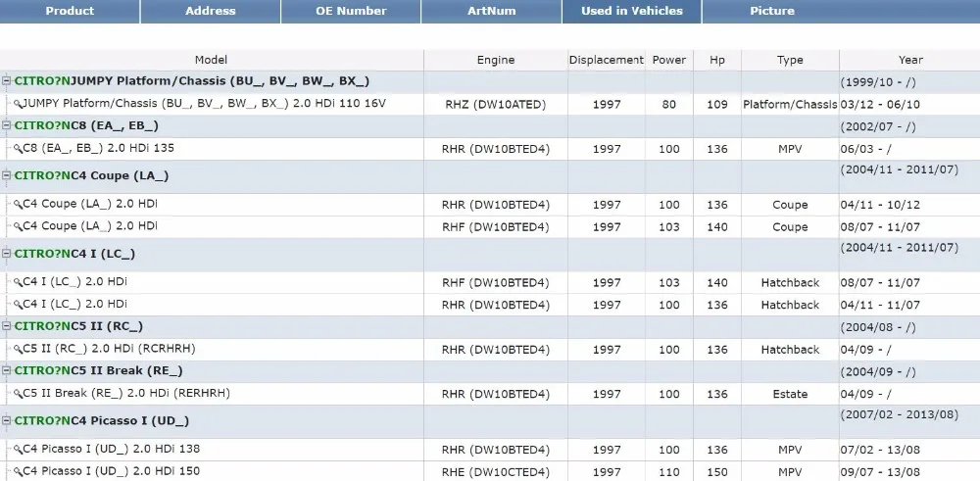This screenshot has height=481, width=980.
Task: Click the Type column header
Action: click(x=790, y=60)
